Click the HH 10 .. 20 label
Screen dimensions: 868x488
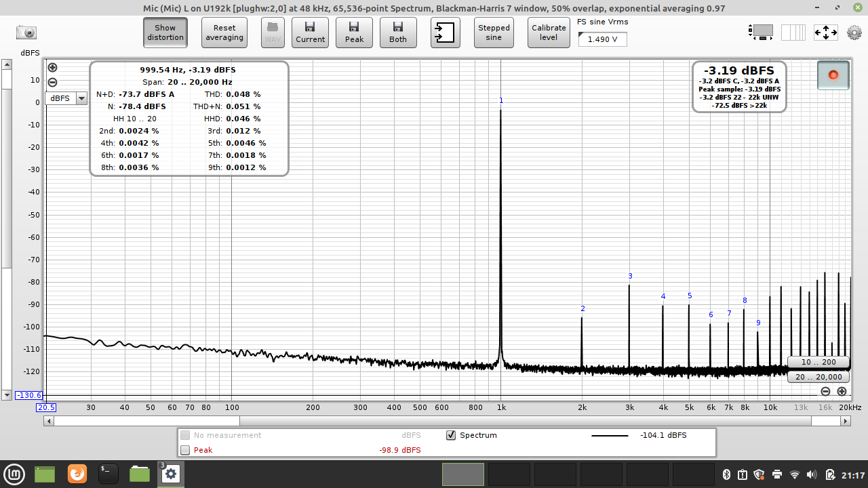(135, 119)
